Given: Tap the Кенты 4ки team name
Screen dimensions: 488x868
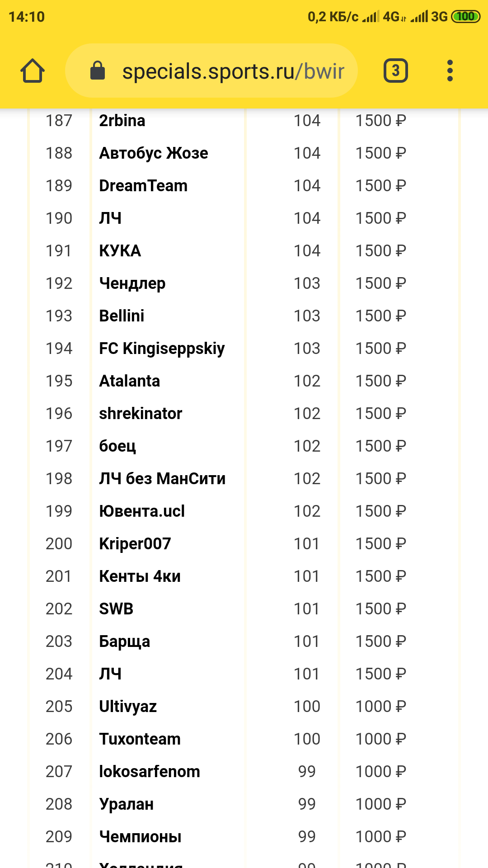Looking at the screenshot, I should pos(140,576).
